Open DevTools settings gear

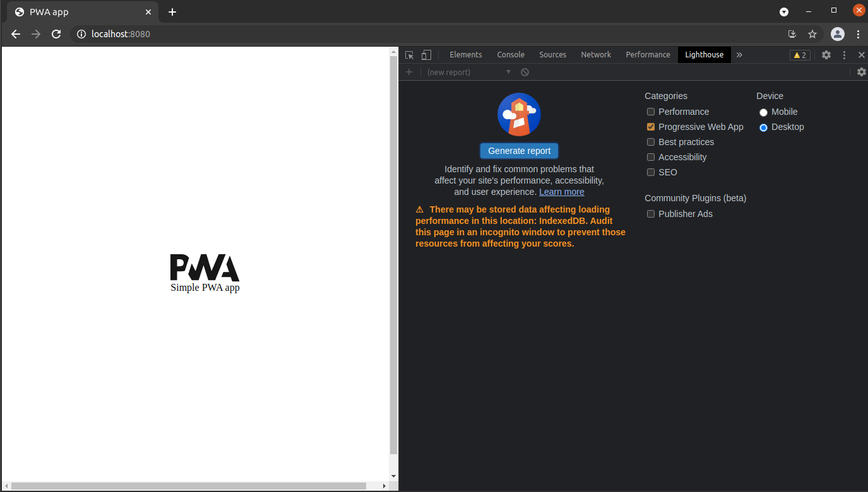(x=826, y=55)
